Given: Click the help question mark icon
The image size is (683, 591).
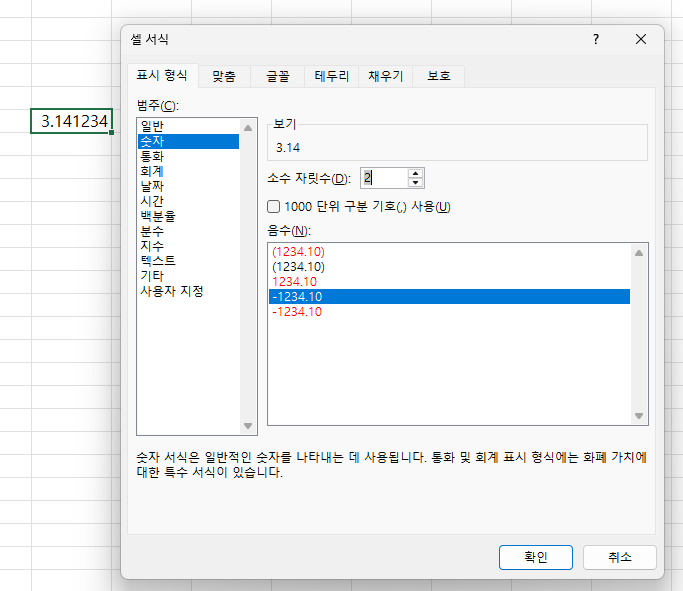Looking at the screenshot, I should (595, 39).
